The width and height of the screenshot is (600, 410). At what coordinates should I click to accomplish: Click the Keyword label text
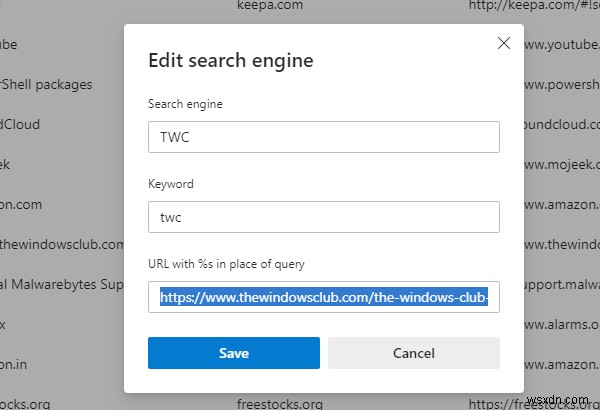point(171,184)
